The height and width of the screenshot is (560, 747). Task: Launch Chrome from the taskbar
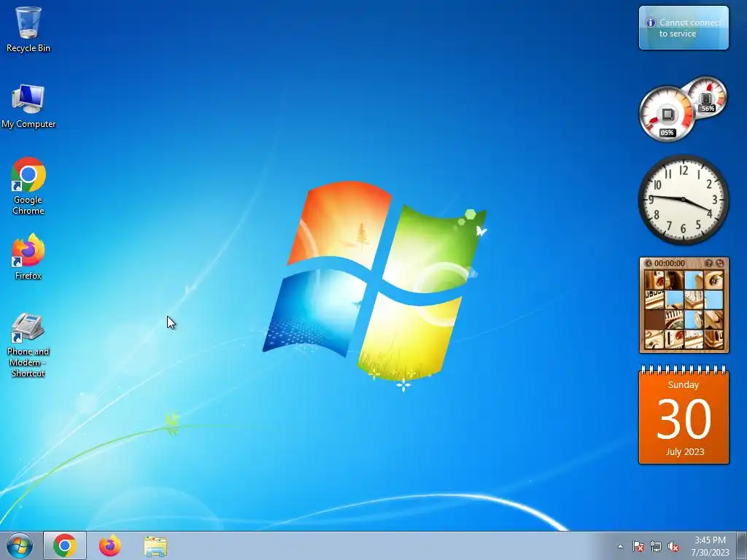point(65,545)
